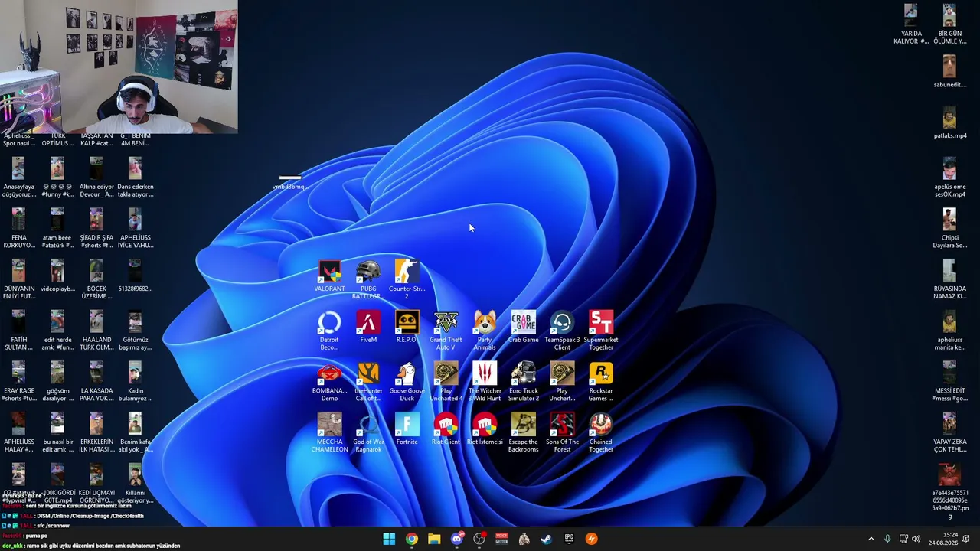Select YAPAY ZEKA ÇOK TEHL video
The height and width of the screenshot is (551, 980).
(950, 433)
